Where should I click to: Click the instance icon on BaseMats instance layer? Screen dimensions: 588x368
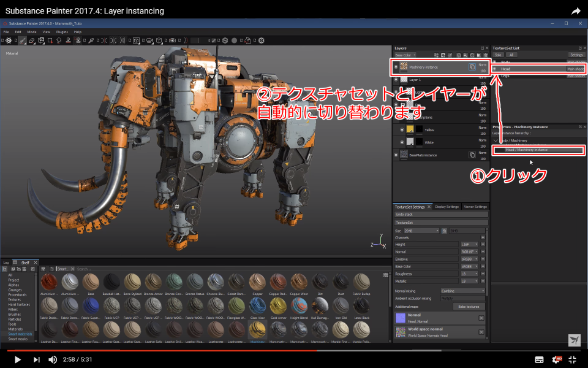472,155
